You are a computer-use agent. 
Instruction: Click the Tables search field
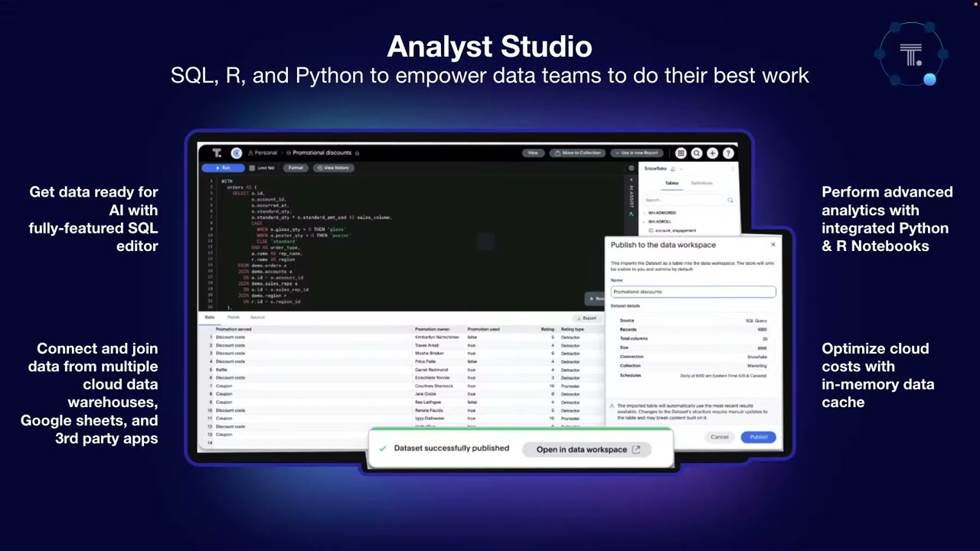click(x=689, y=201)
